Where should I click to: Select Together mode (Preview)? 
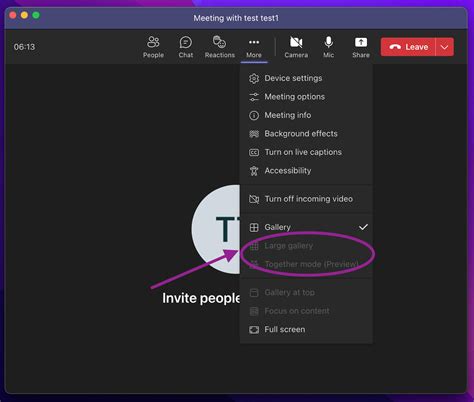(306, 264)
